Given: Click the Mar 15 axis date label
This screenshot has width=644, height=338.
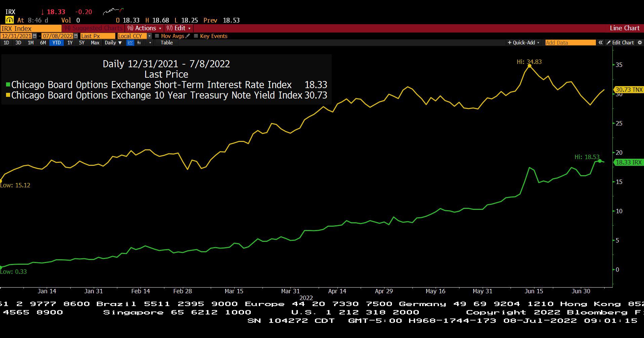Looking at the screenshot, I should point(234,291).
